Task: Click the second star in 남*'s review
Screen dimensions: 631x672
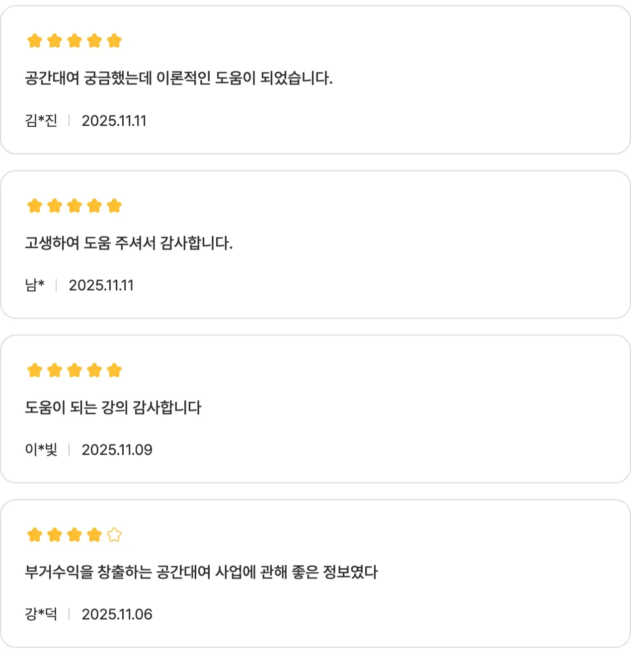Action: click(55, 205)
